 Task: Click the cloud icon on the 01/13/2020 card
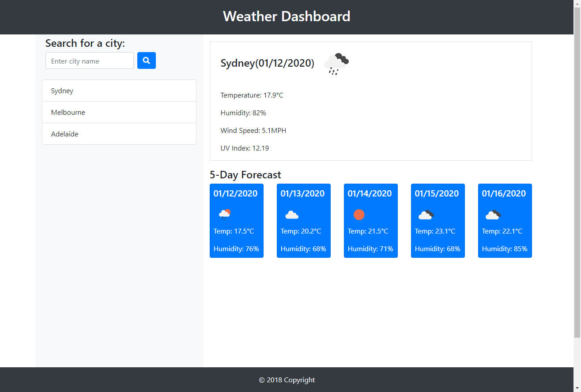click(x=292, y=215)
